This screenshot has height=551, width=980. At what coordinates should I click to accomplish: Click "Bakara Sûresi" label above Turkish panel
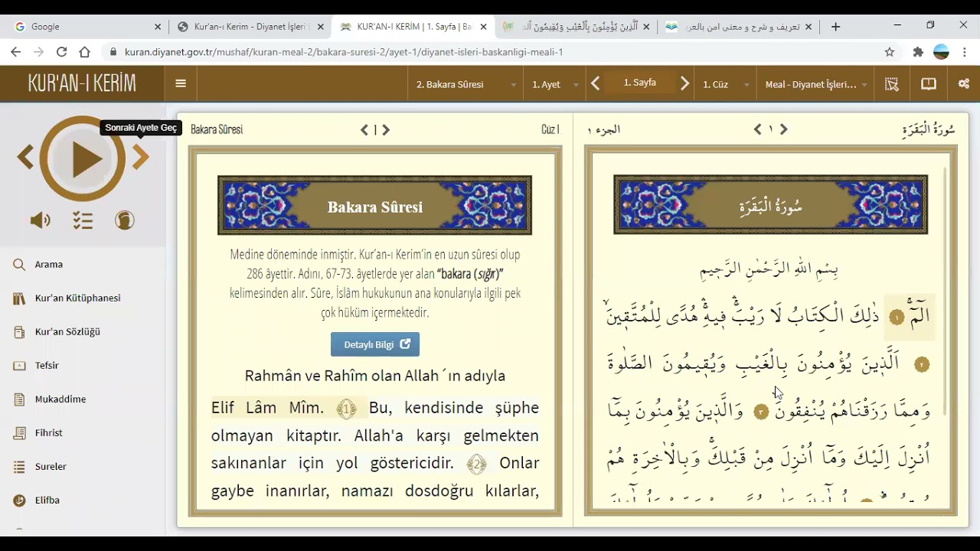coord(217,130)
